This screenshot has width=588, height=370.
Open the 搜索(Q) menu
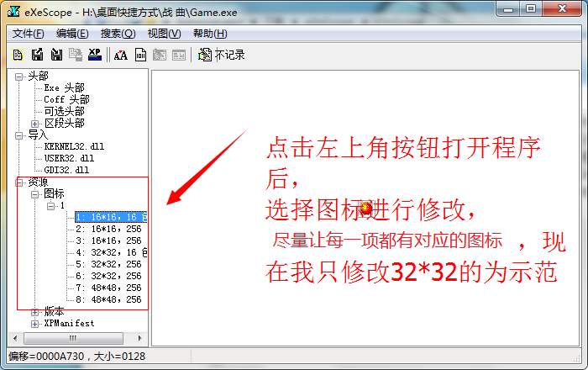pyautogui.click(x=118, y=34)
